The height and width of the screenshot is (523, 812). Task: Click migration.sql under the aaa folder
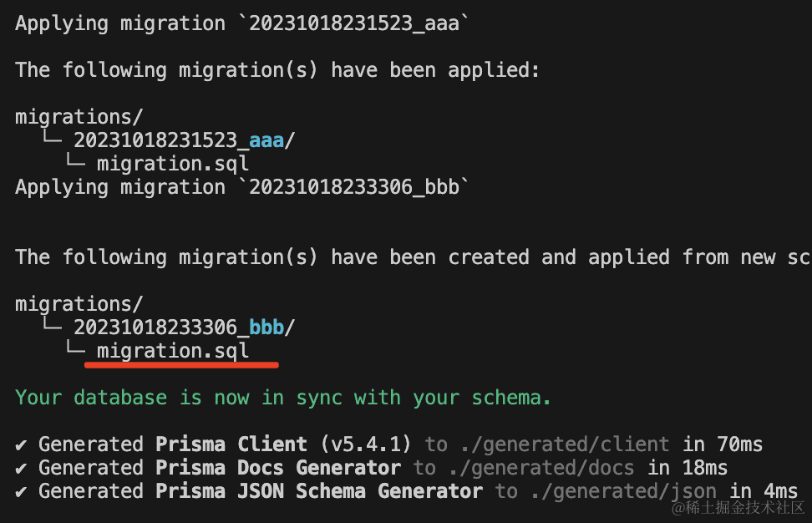click(x=173, y=164)
